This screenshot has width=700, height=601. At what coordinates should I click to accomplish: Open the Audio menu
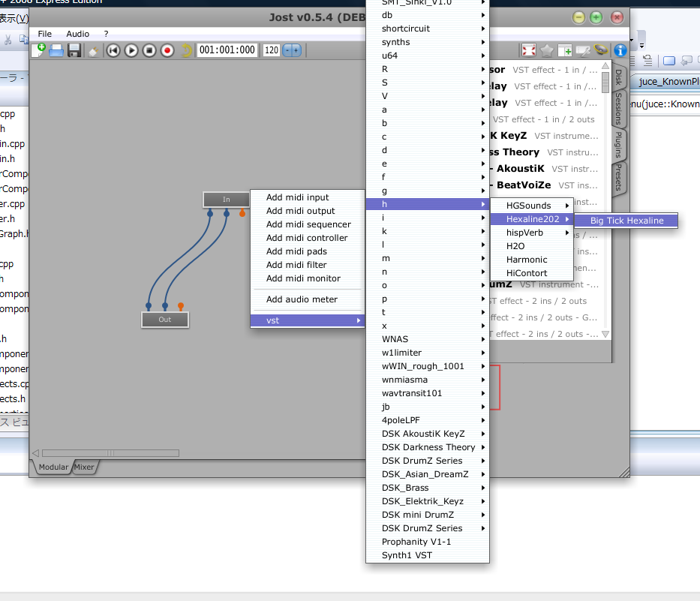click(77, 34)
